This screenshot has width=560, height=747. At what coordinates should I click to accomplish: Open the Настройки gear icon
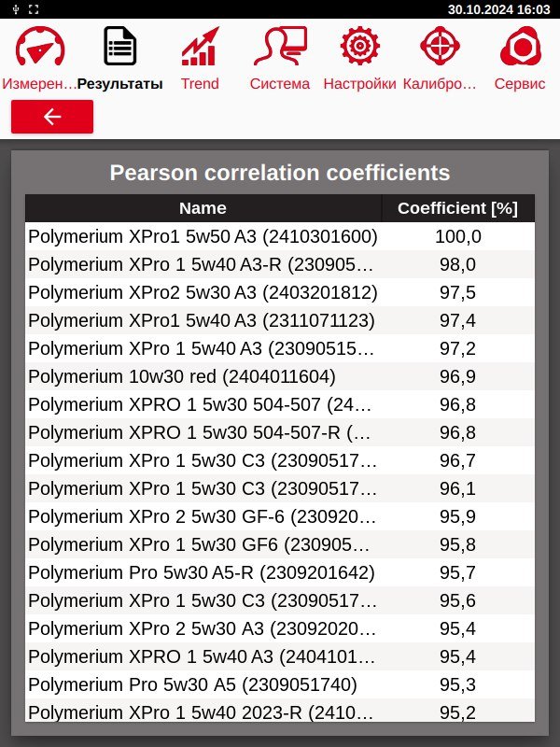(360, 46)
